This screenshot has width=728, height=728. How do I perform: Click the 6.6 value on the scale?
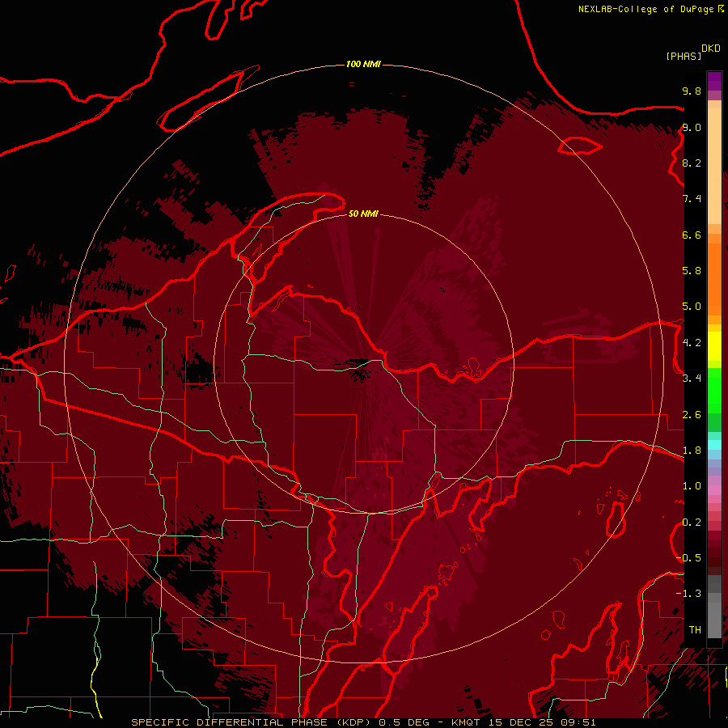pyautogui.click(x=692, y=235)
